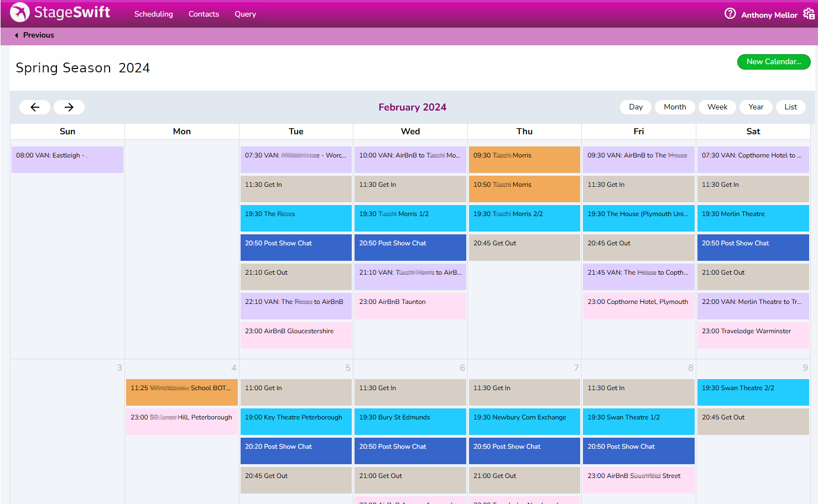Go to previous month with left arrow
Image resolution: width=818 pixels, height=504 pixels.
point(35,107)
